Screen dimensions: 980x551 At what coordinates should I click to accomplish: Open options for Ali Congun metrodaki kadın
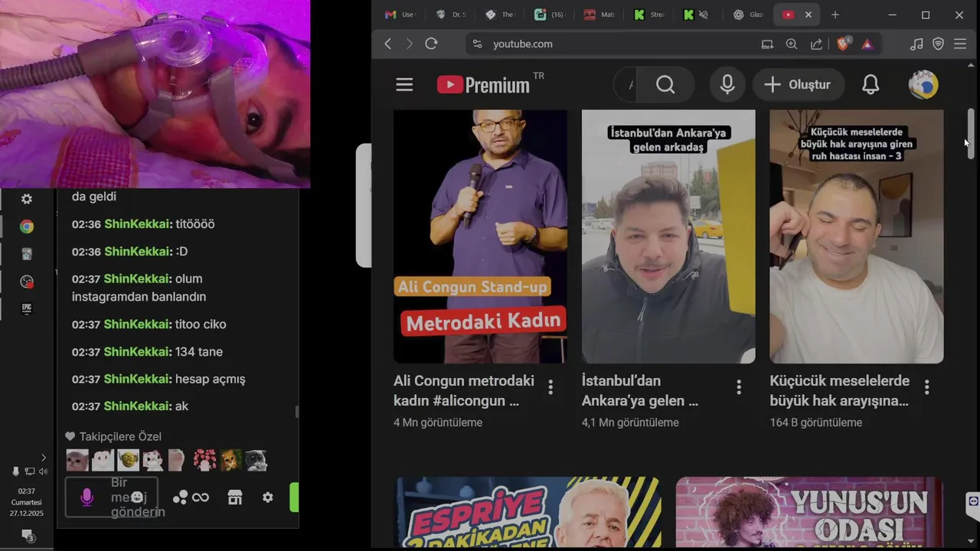coord(550,387)
